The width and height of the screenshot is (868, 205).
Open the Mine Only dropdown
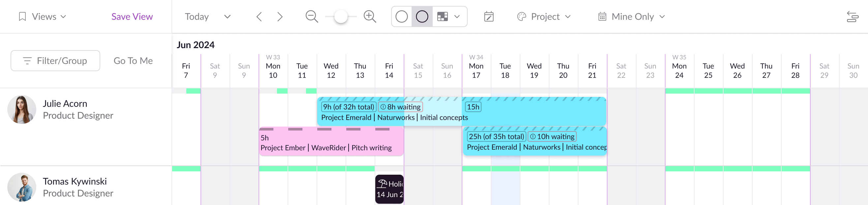[x=631, y=16]
